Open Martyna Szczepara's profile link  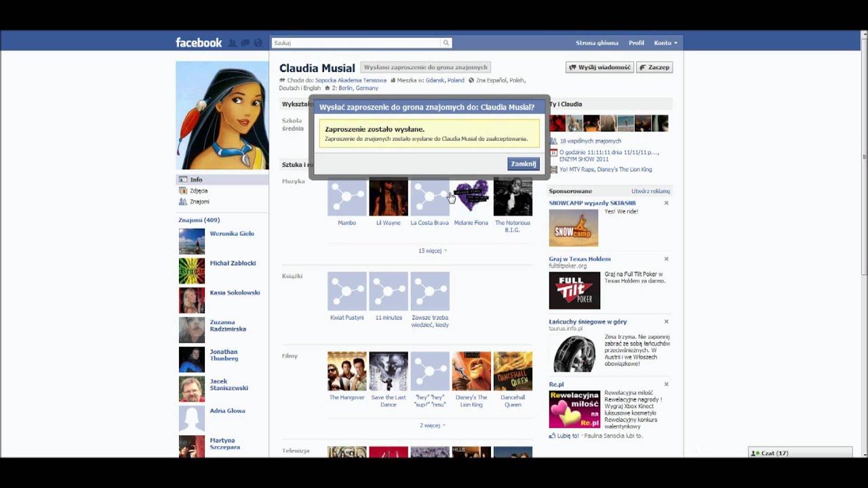coord(224,444)
